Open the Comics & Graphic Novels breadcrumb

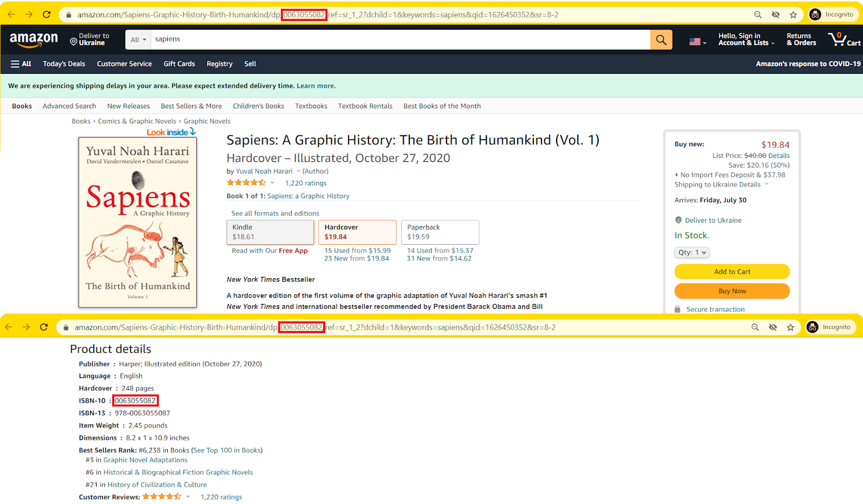click(x=137, y=121)
